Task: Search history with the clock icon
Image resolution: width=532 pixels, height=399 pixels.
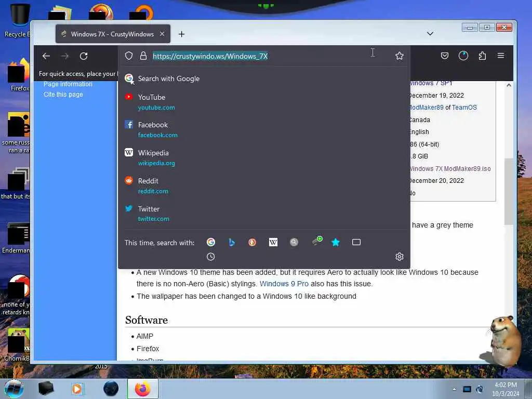Action: 211,257
